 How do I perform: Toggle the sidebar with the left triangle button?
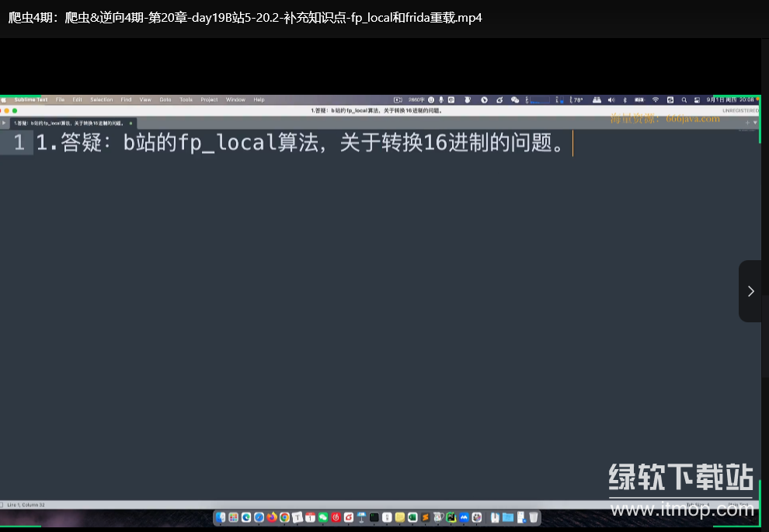(4, 123)
